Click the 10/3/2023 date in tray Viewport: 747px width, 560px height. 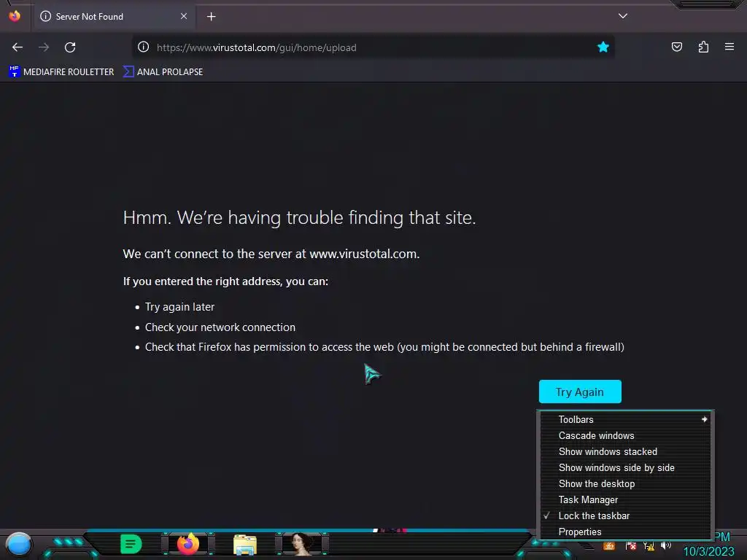(708, 552)
